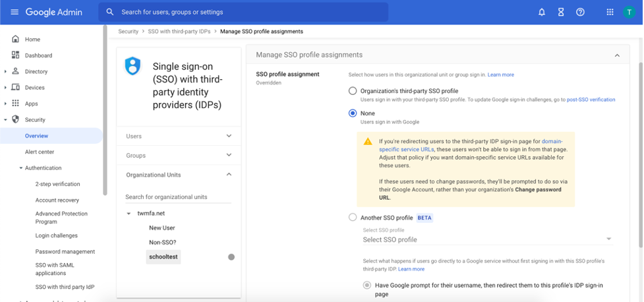Screen dimensions: 644x302
Task: Click the SSO shield logo icon
Action: pos(132,66)
